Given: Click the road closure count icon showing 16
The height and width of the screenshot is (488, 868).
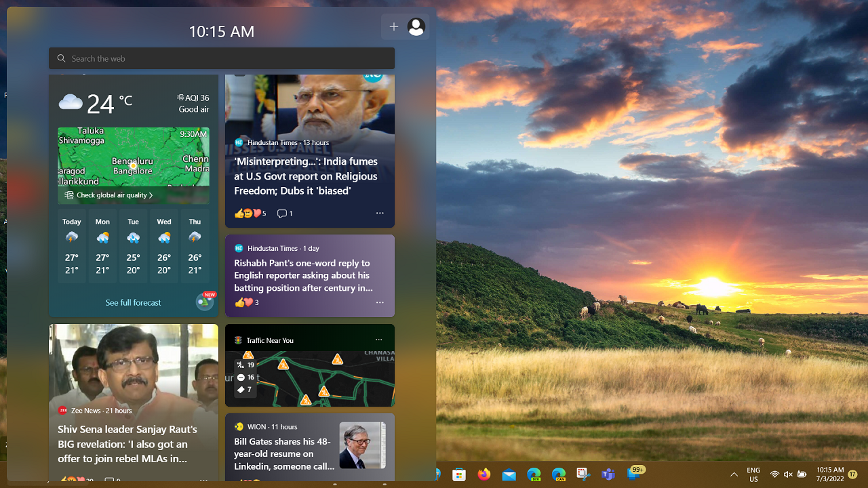Looking at the screenshot, I should (240, 378).
